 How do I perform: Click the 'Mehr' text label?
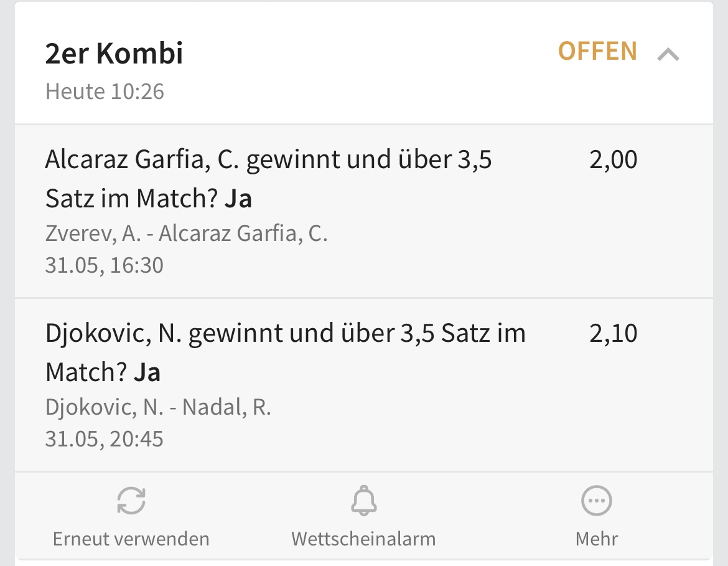596,539
